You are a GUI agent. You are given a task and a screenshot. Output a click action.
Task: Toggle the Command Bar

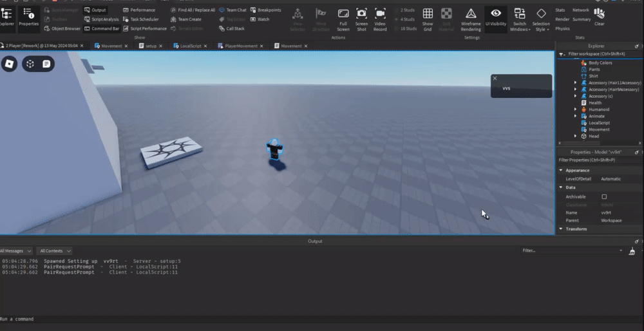coord(102,29)
